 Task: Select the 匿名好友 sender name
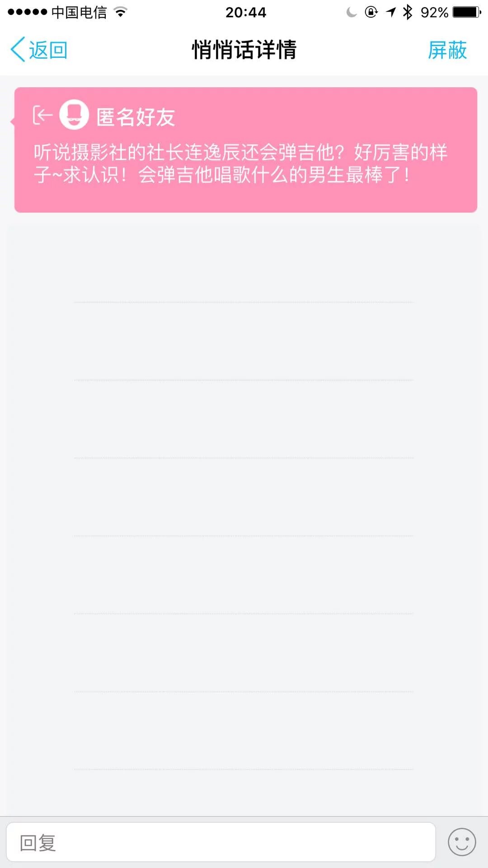136,117
